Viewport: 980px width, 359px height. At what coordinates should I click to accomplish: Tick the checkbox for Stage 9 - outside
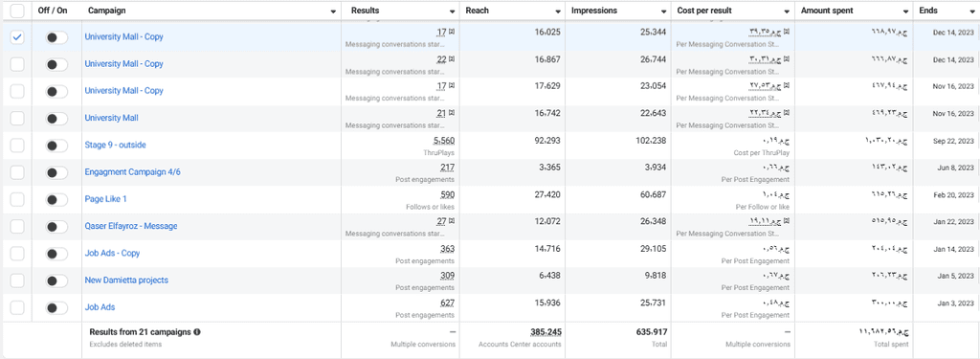(17, 146)
